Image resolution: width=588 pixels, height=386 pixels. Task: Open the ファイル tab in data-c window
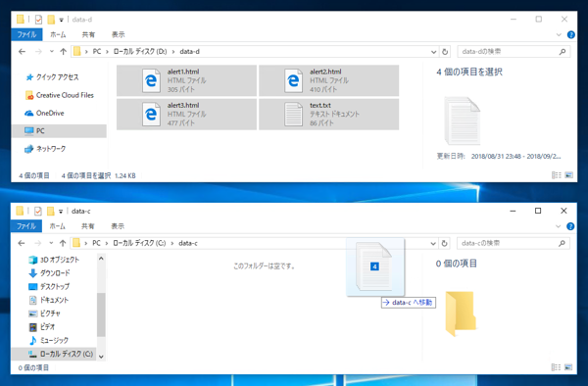(26, 226)
